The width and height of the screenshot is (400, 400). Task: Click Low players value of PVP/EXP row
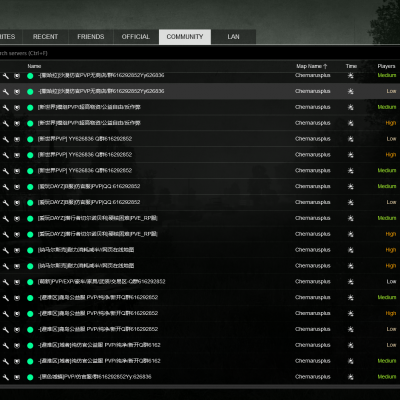coord(391,282)
